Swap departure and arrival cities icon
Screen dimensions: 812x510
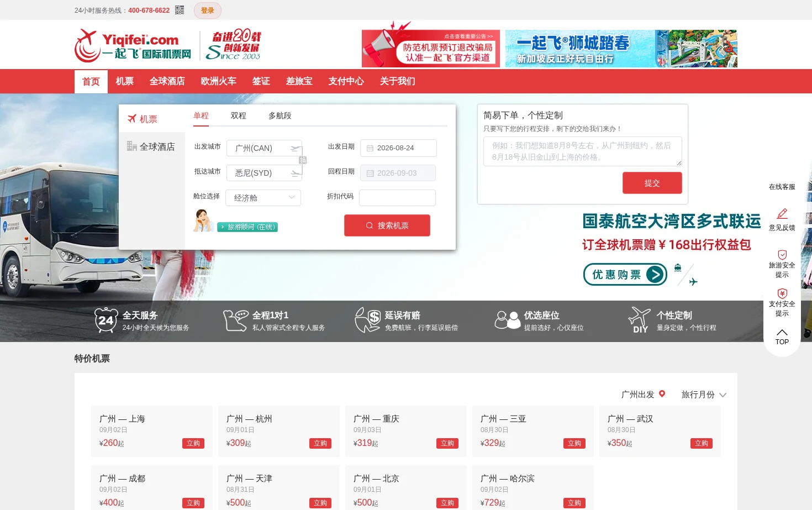[303, 160]
